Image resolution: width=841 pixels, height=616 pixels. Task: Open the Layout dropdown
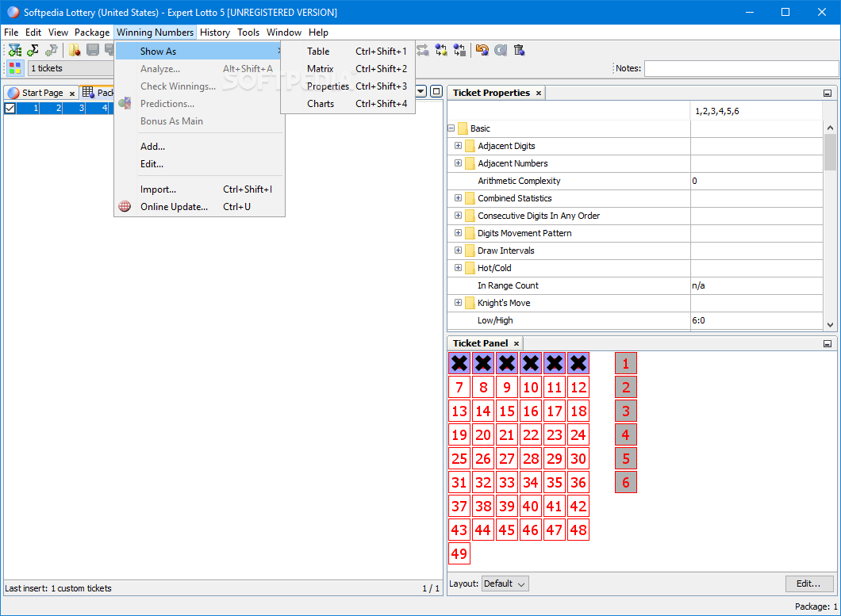coord(505,583)
